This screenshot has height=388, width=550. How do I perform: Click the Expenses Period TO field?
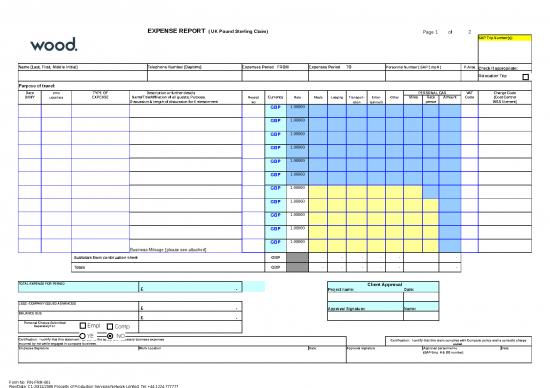(347, 76)
